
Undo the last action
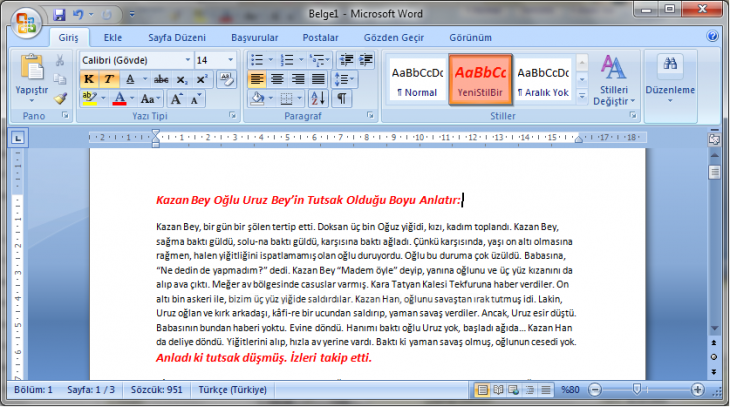78,15
